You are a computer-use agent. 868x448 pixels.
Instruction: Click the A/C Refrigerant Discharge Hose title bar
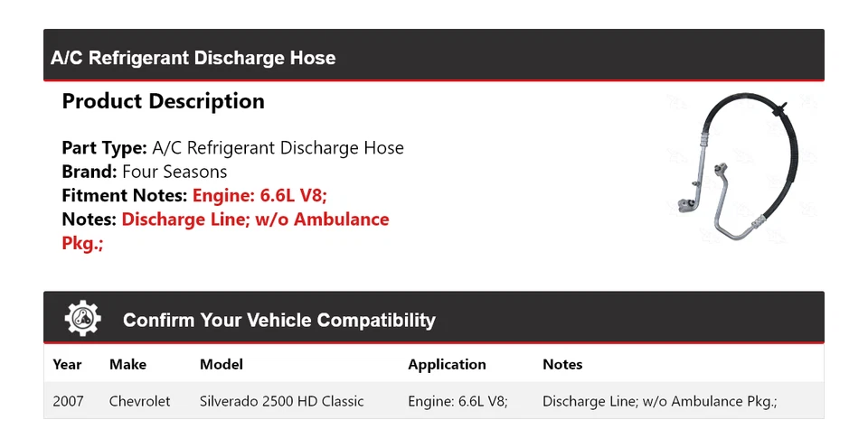point(193,58)
